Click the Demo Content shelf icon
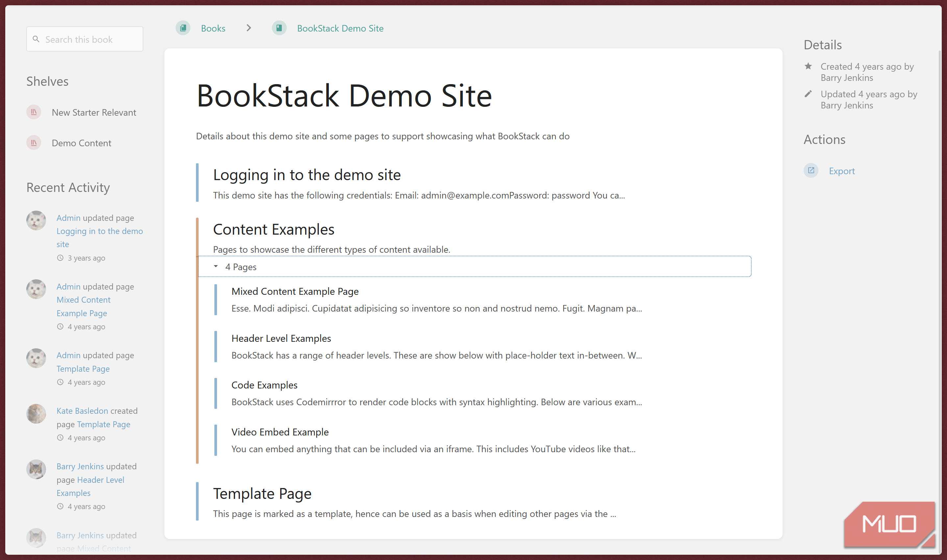This screenshot has width=947, height=560. click(x=34, y=143)
